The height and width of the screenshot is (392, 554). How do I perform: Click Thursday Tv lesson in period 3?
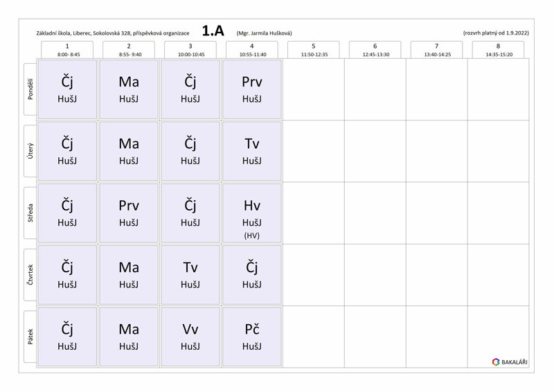pyautogui.click(x=190, y=275)
